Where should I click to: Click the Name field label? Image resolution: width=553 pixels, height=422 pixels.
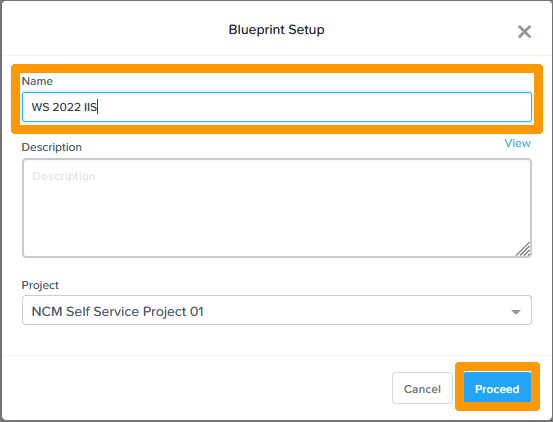[x=37, y=81]
